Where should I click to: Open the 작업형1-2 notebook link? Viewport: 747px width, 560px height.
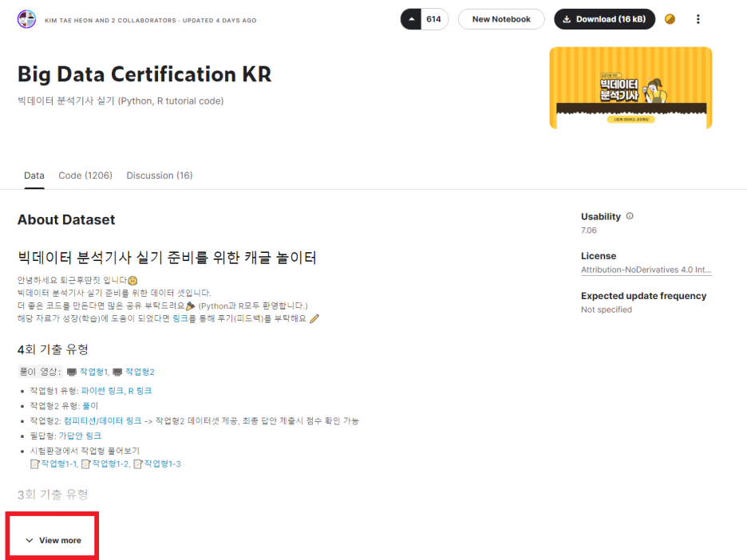pos(110,463)
